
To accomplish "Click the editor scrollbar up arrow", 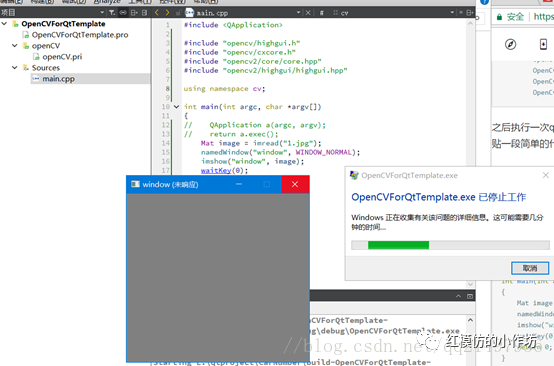I will 470,23.
